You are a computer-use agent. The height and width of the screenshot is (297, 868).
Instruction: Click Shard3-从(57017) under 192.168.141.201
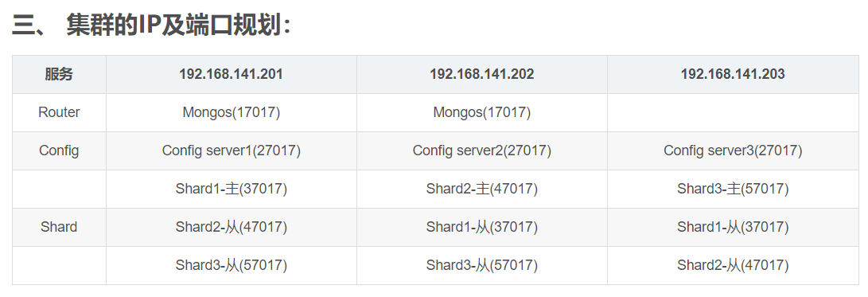tap(232, 265)
